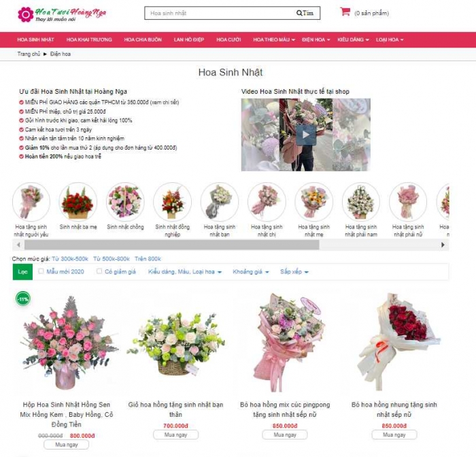Image resolution: width=476 pixels, height=457 pixels.
Task: Open the Hoa Khai Trương menu item
Action: pos(89,39)
